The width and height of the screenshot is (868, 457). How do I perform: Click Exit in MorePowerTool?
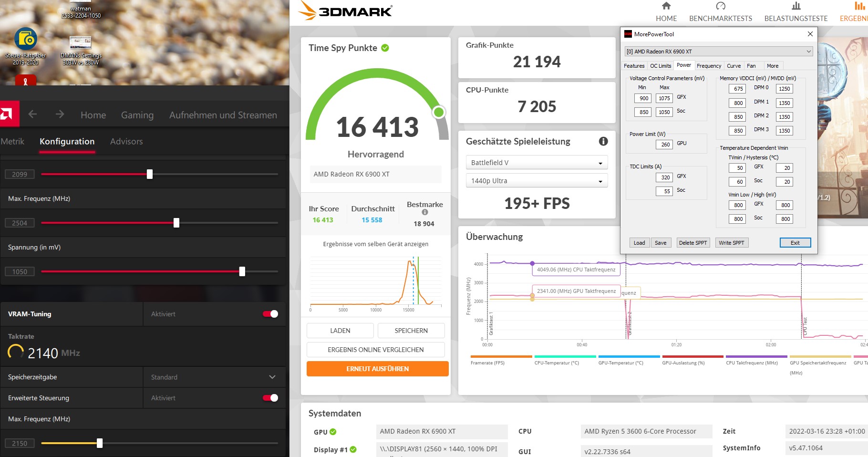click(795, 243)
